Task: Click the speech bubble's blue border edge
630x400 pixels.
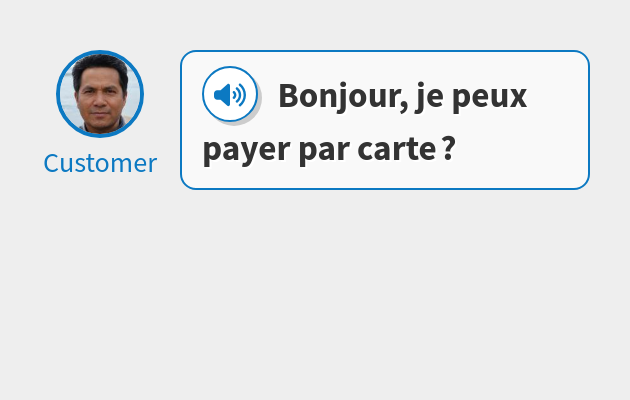Action: pos(385,51)
